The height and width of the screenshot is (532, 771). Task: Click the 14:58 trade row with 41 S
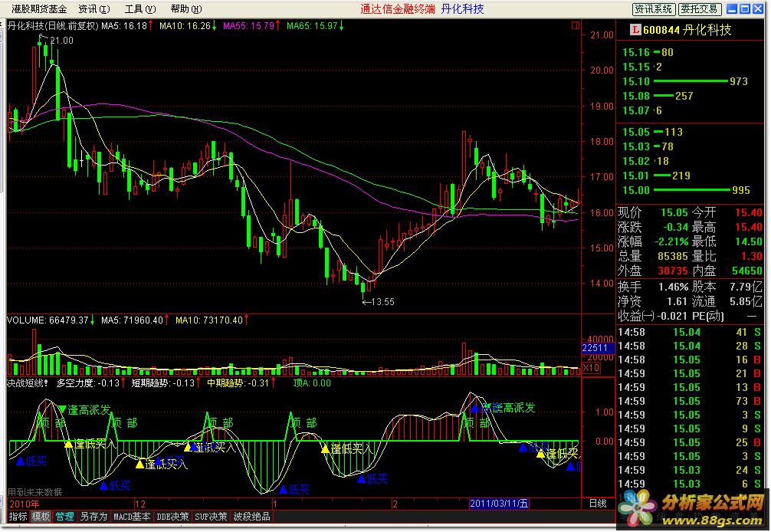click(x=689, y=333)
